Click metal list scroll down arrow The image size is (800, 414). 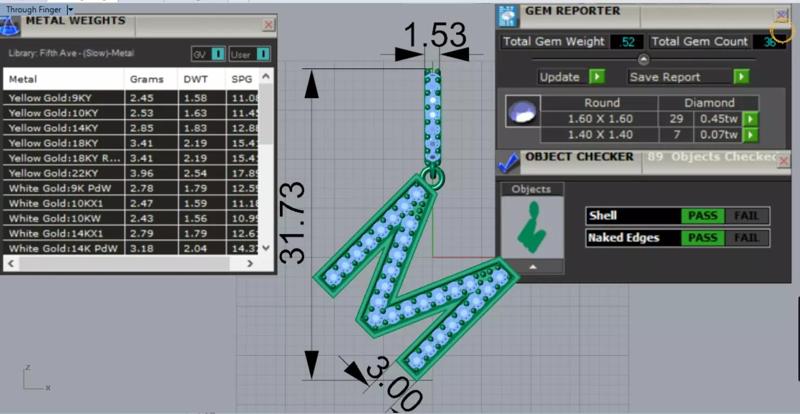point(265,248)
